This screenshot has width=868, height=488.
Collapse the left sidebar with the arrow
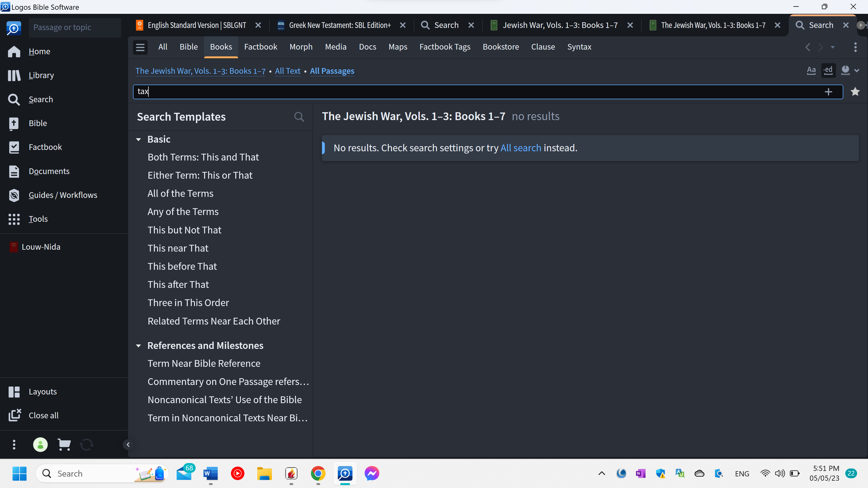(128, 445)
